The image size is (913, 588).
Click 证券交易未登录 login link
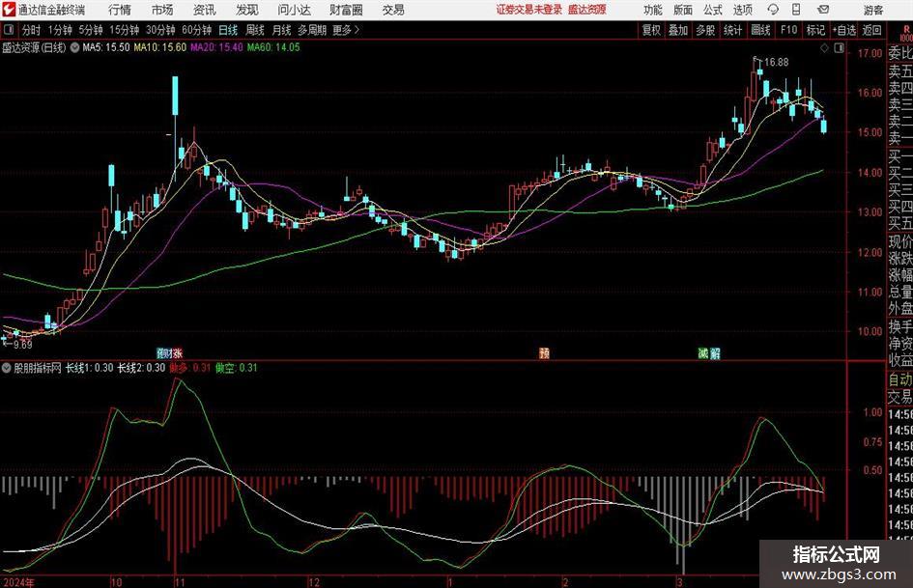pos(529,10)
